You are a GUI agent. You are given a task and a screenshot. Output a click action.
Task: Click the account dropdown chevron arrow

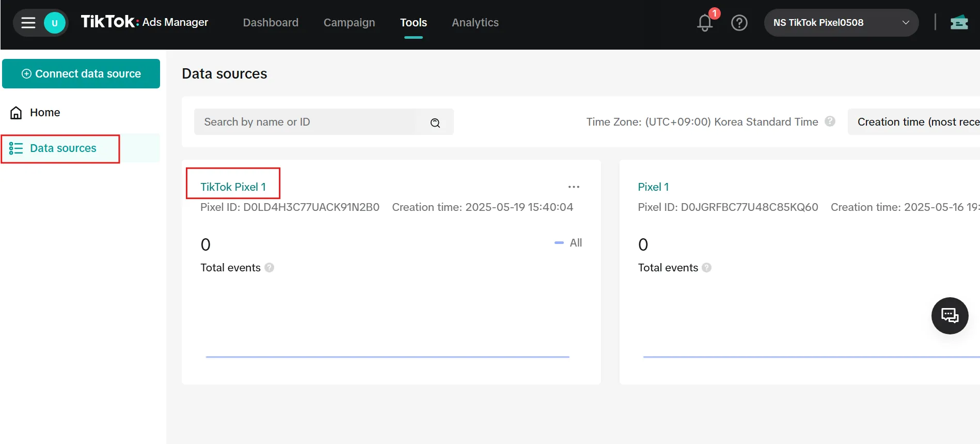906,23
